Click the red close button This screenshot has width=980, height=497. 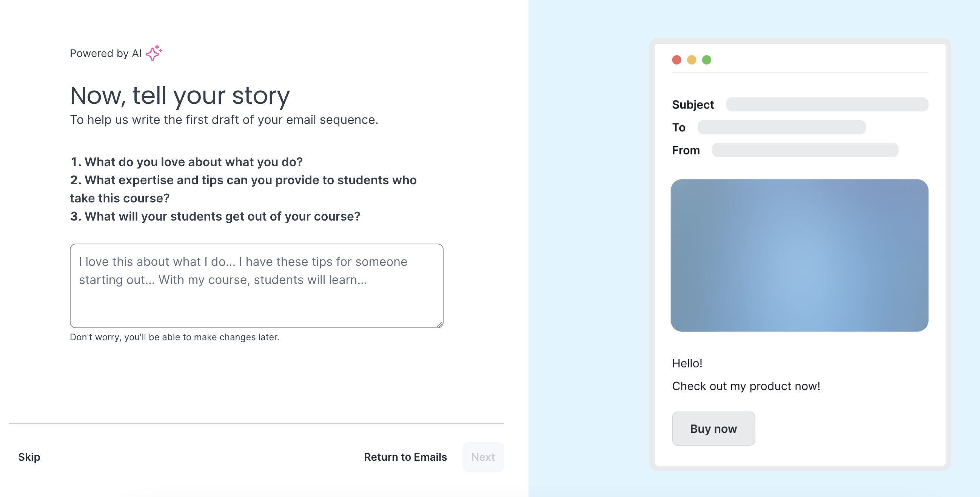(676, 59)
